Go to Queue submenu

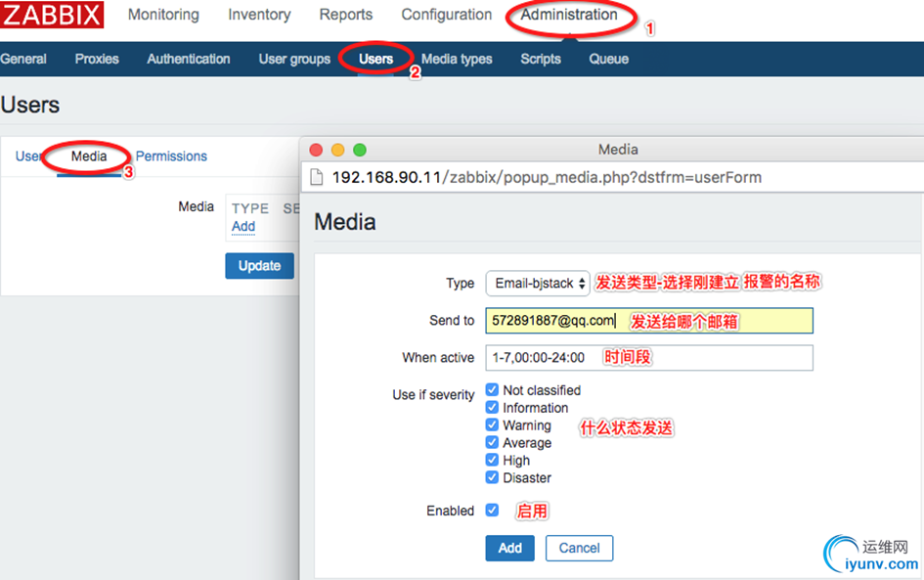[x=609, y=59]
